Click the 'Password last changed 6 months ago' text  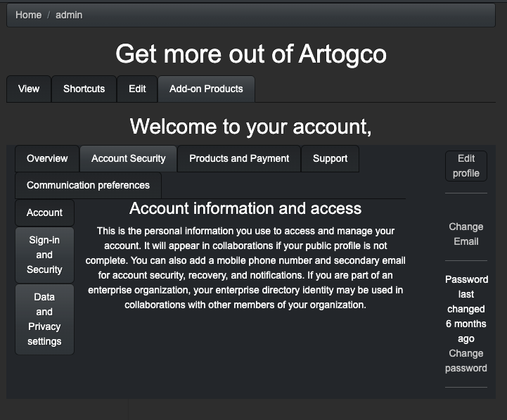466,309
